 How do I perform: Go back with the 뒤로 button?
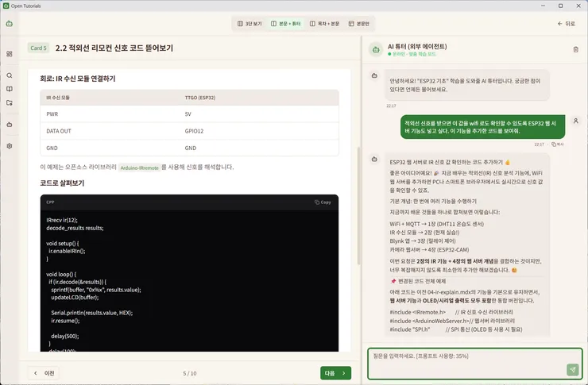coord(567,24)
